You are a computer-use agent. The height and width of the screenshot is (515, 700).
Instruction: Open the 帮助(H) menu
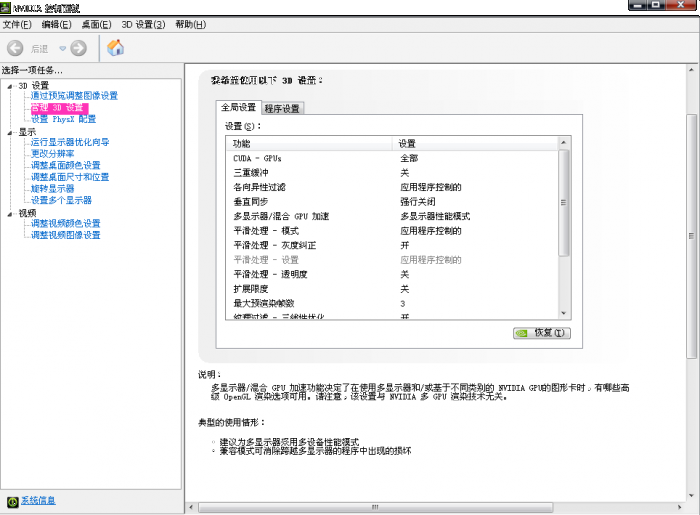(x=191, y=25)
